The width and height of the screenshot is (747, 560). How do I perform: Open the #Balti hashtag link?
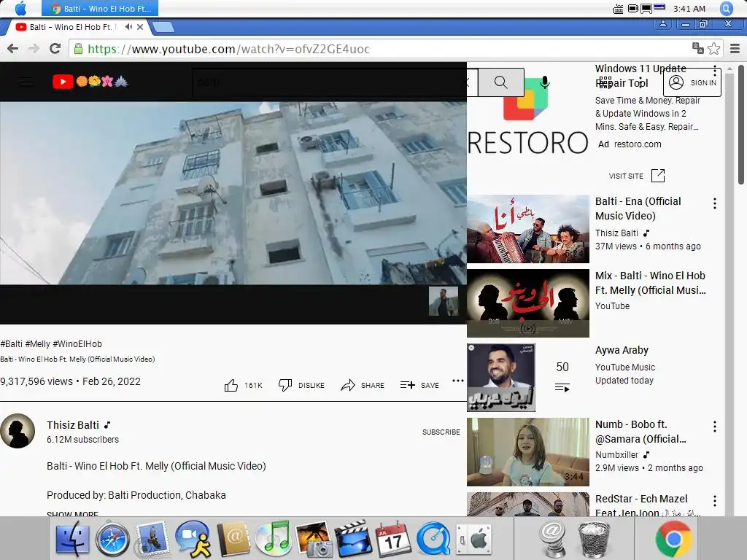pyautogui.click(x=12, y=344)
